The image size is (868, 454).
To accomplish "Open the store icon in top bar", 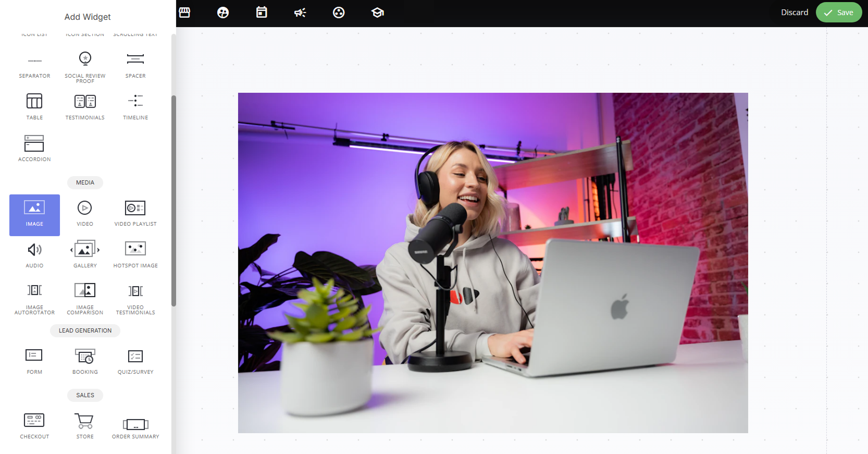I will point(184,13).
